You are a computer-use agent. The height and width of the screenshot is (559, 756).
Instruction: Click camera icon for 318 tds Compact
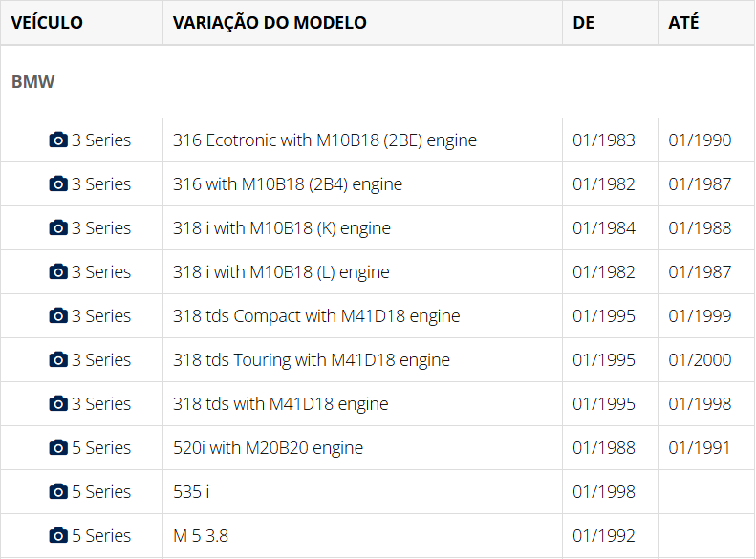(58, 316)
